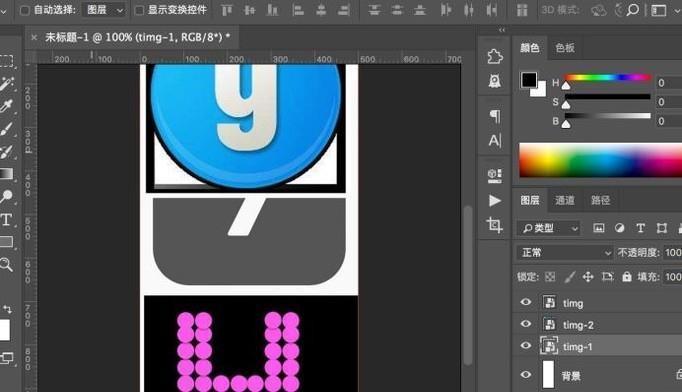The height and width of the screenshot is (392, 682).
Task: Switch to the 颜色 panel tab
Action: pos(530,48)
